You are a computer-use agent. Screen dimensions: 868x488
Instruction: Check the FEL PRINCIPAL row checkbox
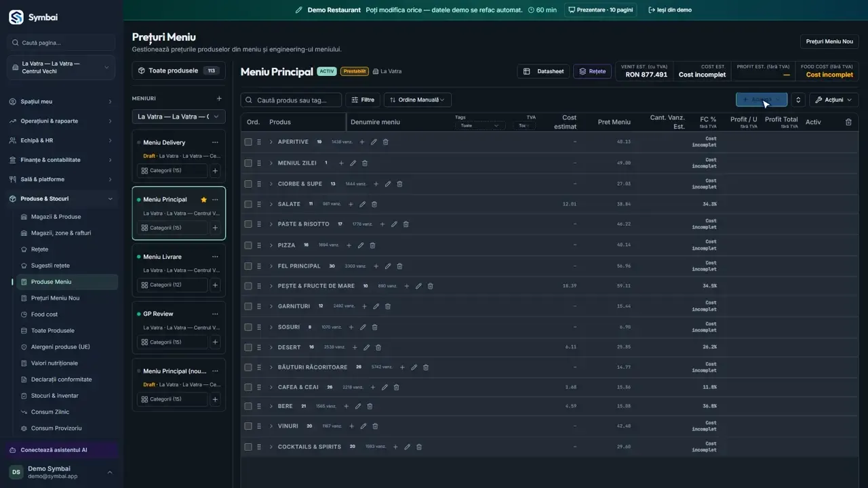(248, 266)
